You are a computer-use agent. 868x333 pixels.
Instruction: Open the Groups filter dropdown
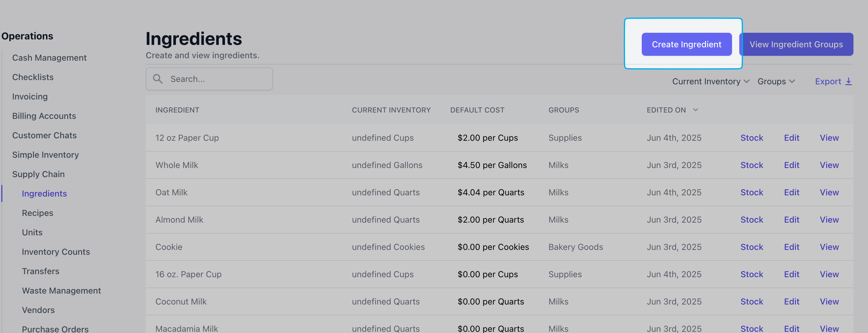click(776, 82)
